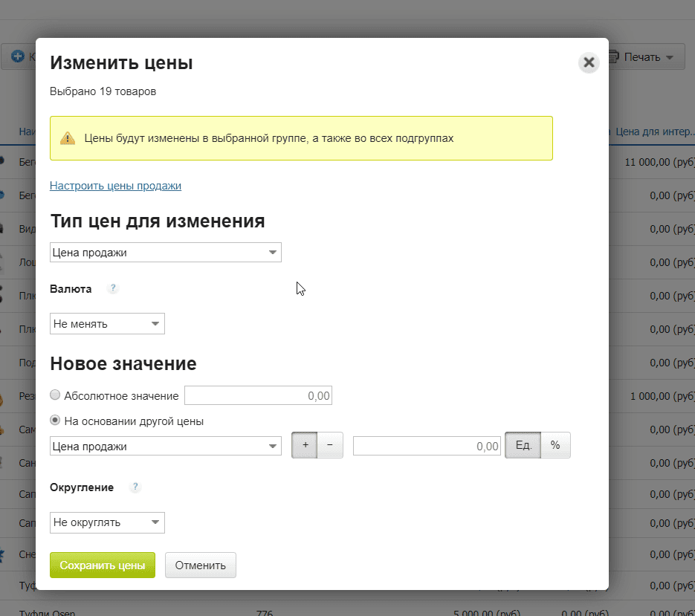Select the Абсолютное значение radio button

[x=55, y=395]
